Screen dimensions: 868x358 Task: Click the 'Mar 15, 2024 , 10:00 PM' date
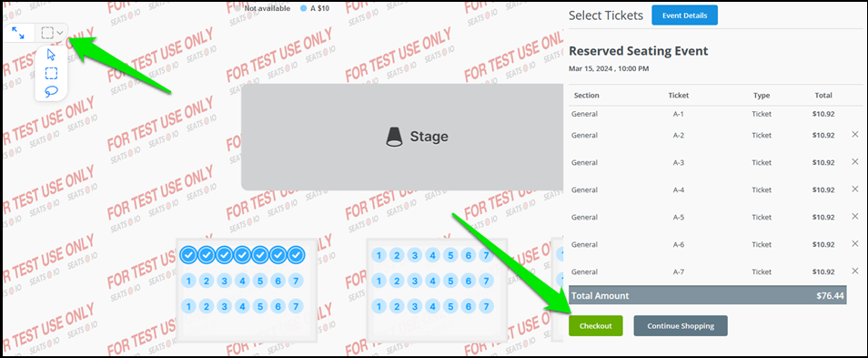[x=609, y=68]
